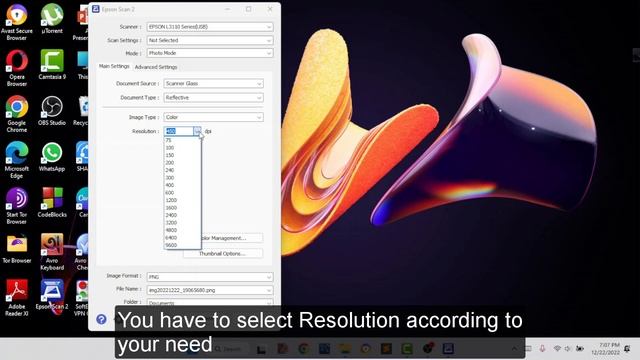640x360 pixels.
Task: Select 9600 dpi from resolution list
Action: pyautogui.click(x=182, y=245)
